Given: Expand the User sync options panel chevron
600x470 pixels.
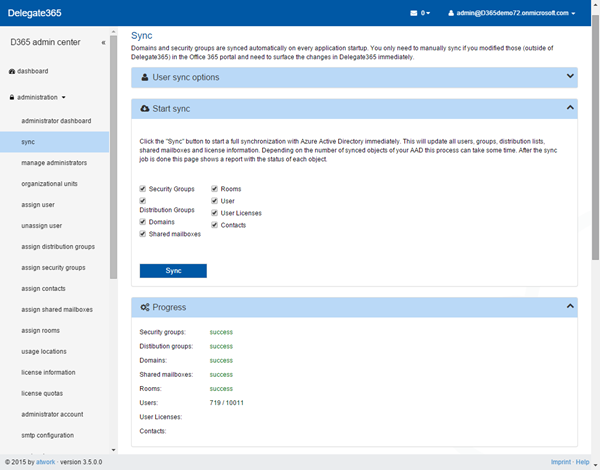Looking at the screenshot, I should [569, 77].
